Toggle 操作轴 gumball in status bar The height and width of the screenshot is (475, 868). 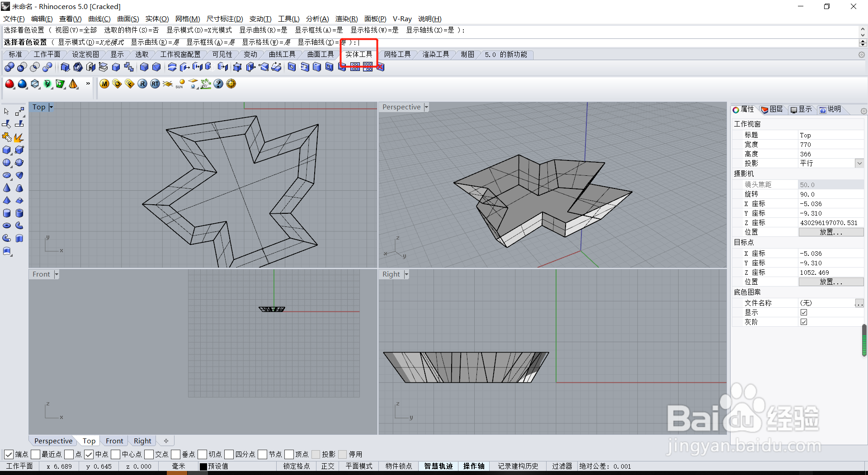point(473,466)
